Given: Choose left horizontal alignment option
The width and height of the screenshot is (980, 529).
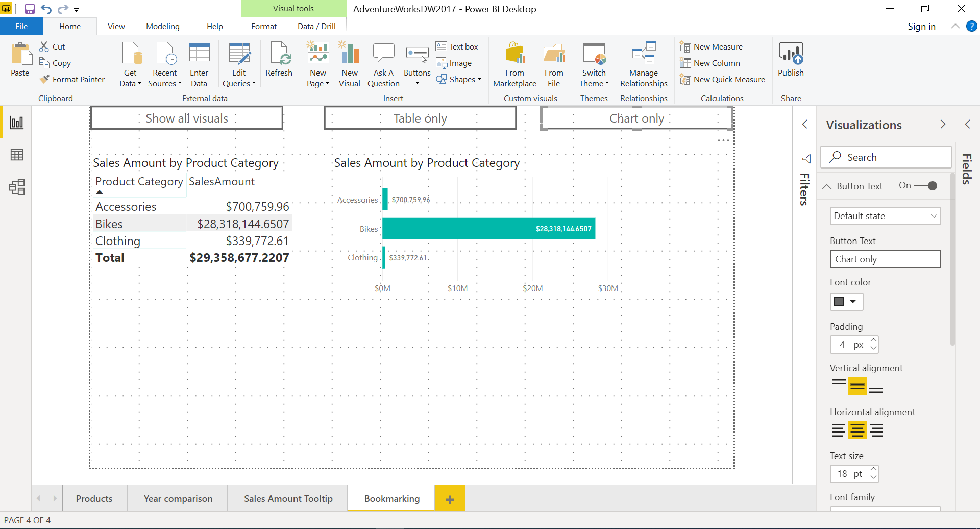Looking at the screenshot, I should click(x=838, y=430).
